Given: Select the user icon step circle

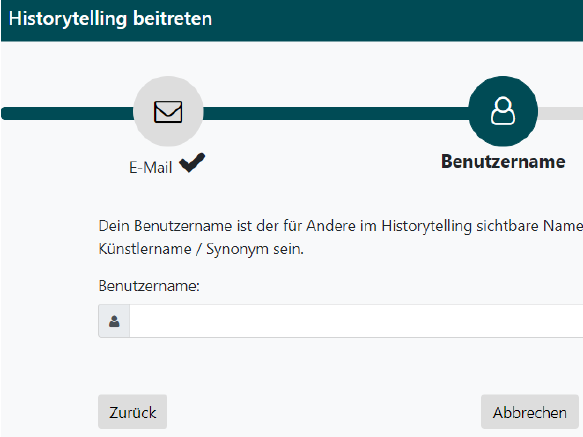Looking at the screenshot, I should coord(503,111).
